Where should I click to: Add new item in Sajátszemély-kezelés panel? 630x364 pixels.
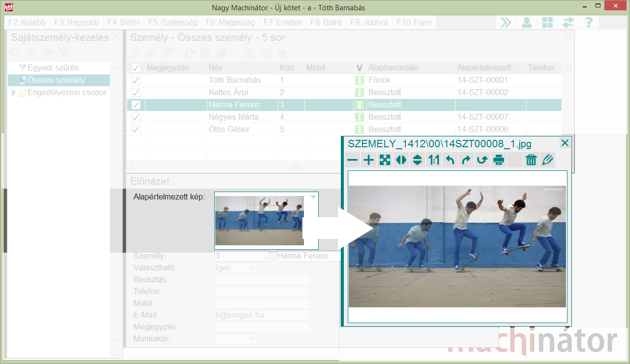click(x=31, y=53)
